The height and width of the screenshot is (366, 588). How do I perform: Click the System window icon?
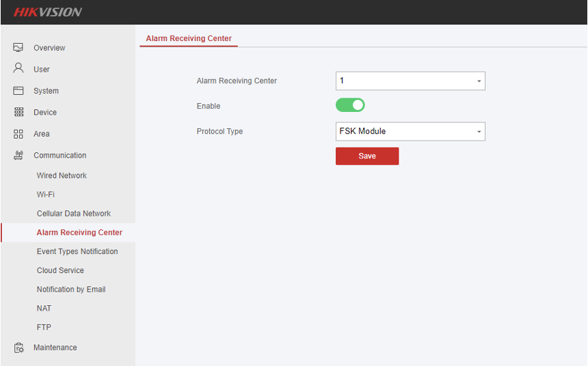(18, 91)
